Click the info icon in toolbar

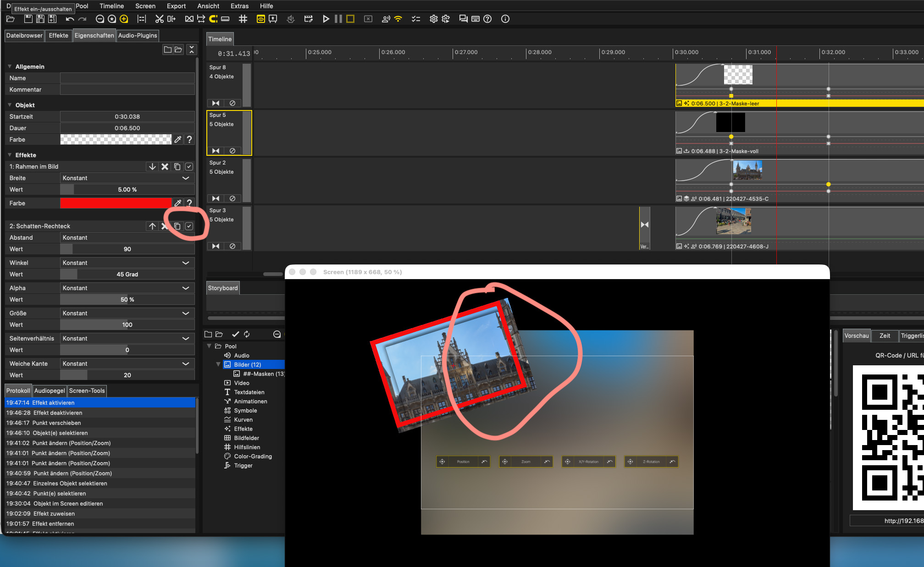click(505, 19)
